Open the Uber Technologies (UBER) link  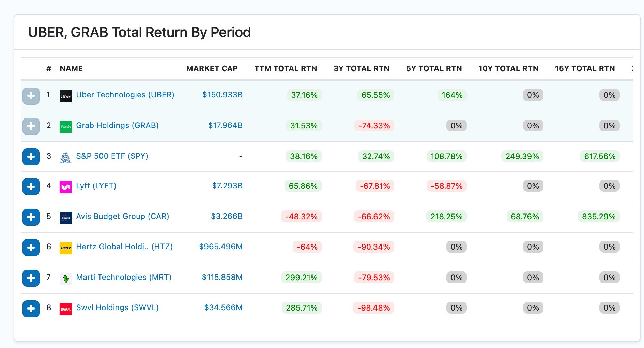click(x=125, y=95)
